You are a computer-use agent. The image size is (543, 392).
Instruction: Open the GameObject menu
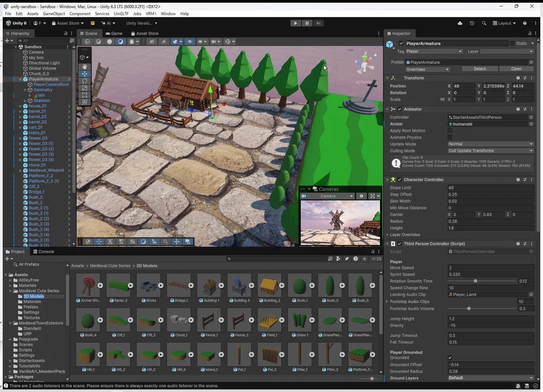point(54,14)
